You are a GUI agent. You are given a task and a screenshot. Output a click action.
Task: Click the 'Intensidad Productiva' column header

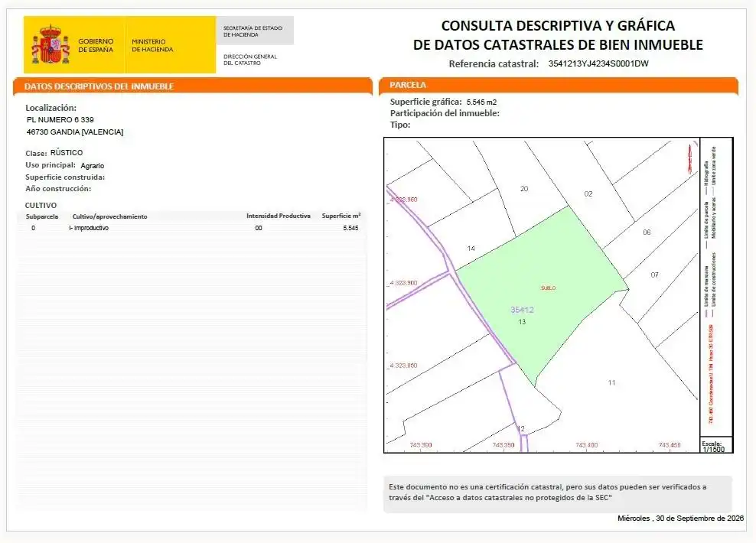279,216
